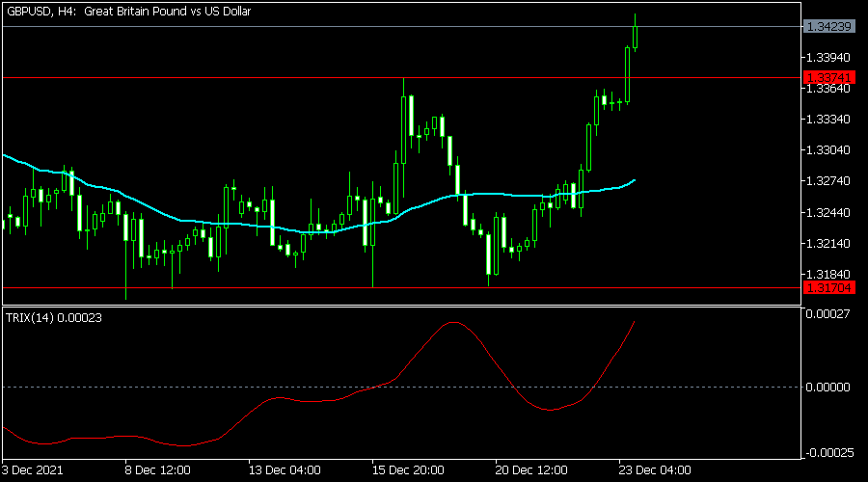
Task: Click the price scale value 1.31840
Action: pos(828,275)
